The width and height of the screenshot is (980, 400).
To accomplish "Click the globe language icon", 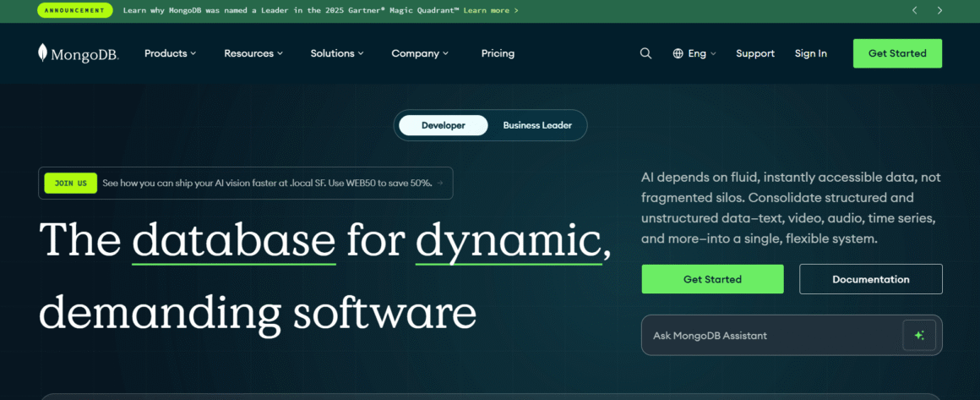I will pyautogui.click(x=678, y=53).
